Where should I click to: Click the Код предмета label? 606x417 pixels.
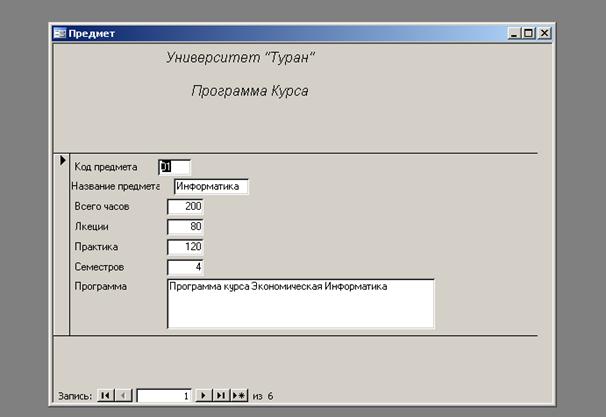click(106, 167)
